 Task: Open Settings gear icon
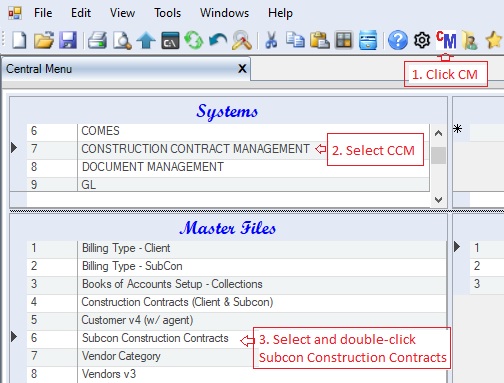422,40
